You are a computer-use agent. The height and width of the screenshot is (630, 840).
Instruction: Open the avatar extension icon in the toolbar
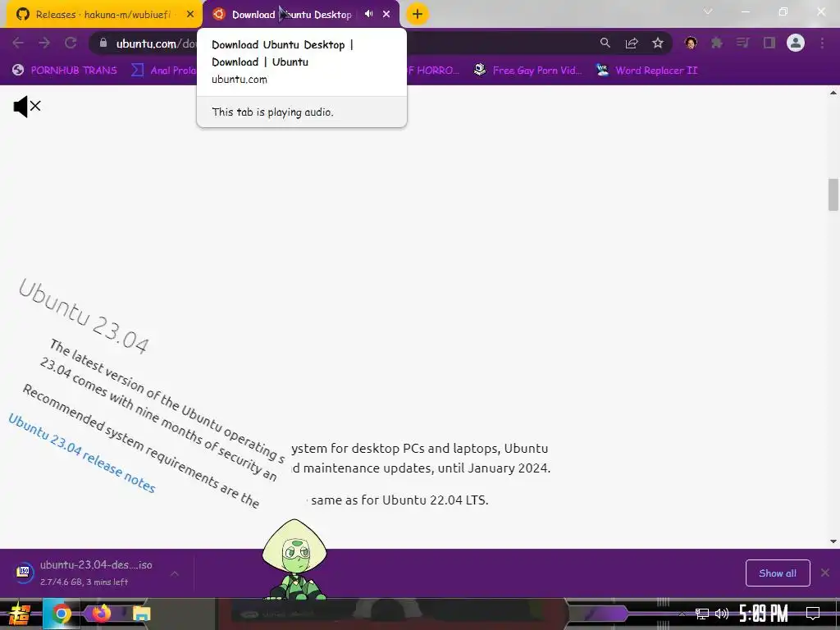pos(691,43)
